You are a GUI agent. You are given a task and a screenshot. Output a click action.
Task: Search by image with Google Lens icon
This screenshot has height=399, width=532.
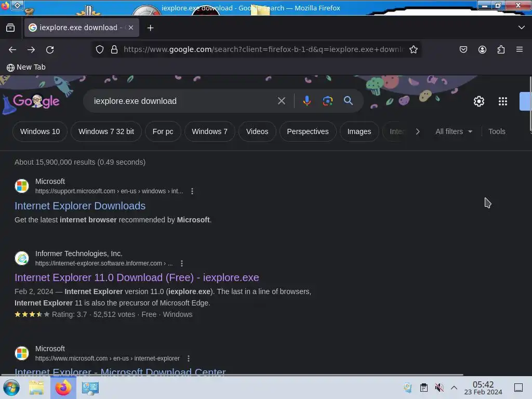point(327,101)
